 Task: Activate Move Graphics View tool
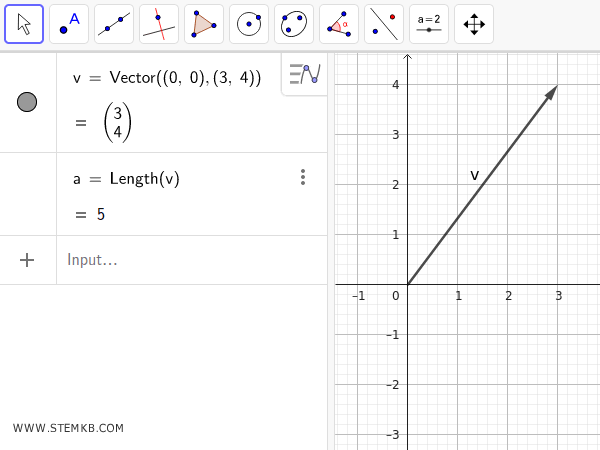coord(474,24)
